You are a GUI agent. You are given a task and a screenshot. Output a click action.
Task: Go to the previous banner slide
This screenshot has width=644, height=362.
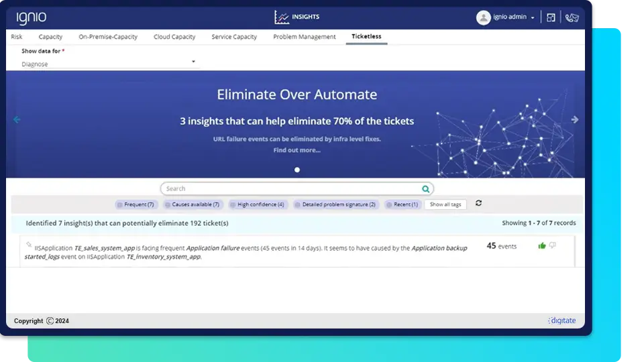[x=17, y=120]
